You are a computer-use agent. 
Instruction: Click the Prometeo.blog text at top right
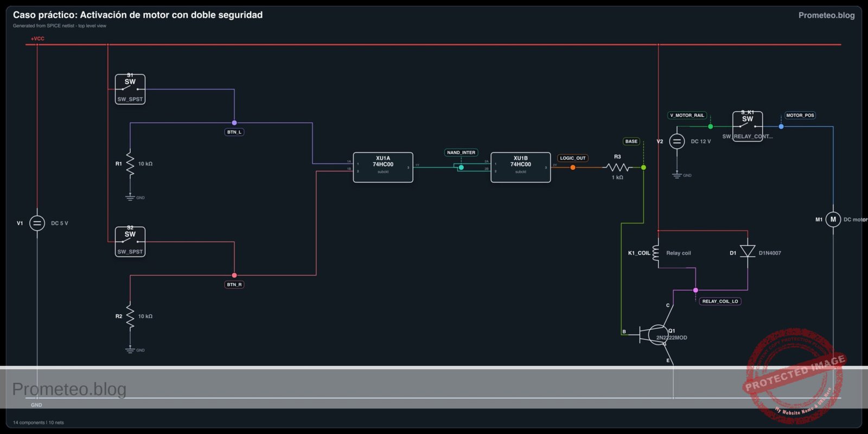click(x=826, y=15)
